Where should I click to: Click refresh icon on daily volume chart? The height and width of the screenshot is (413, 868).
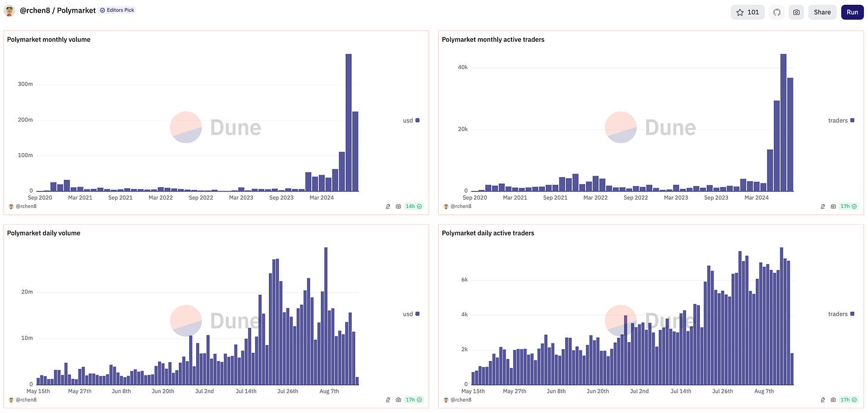click(x=388, y=400)
